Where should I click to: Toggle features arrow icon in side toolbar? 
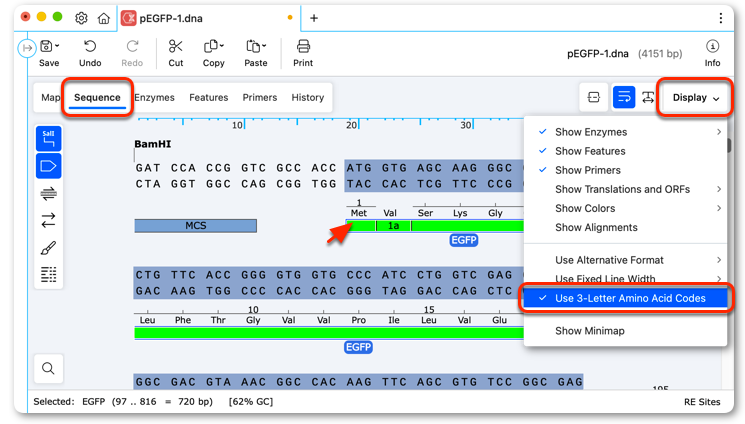click(x=48, y=166)
